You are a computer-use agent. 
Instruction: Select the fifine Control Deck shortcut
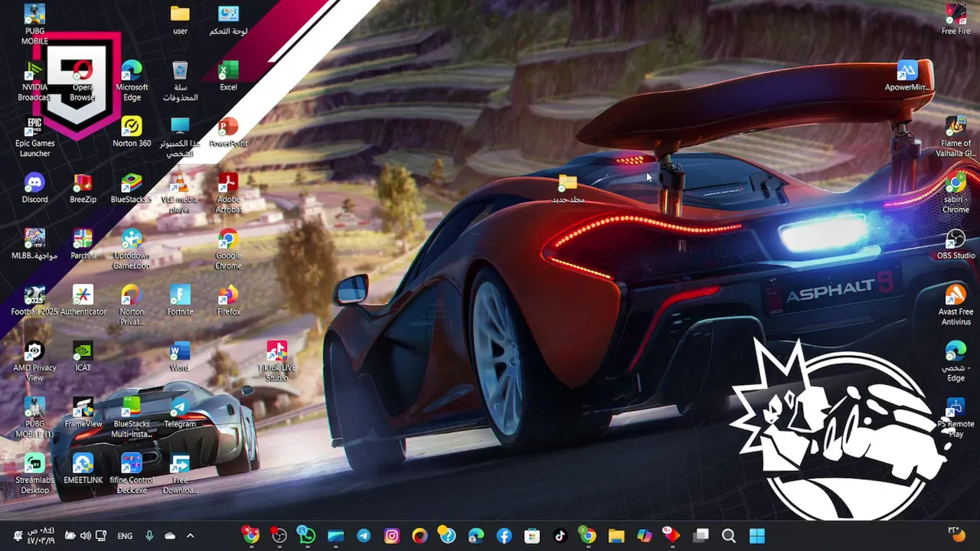click(x=132, y=474)
